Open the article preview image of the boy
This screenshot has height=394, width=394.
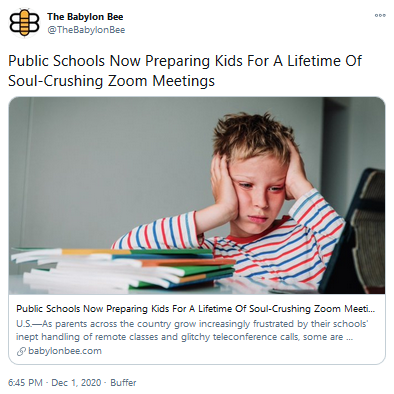coord(197,196)
